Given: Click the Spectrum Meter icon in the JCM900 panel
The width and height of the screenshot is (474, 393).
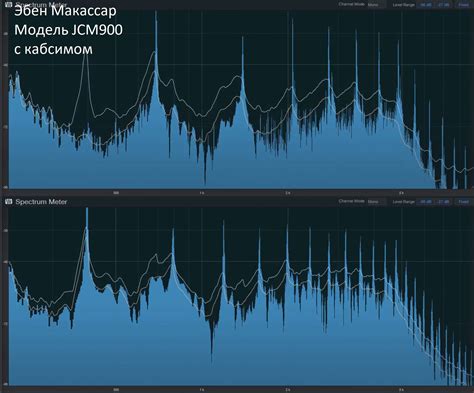Looking at the screenshot, I should click(9, 4).
